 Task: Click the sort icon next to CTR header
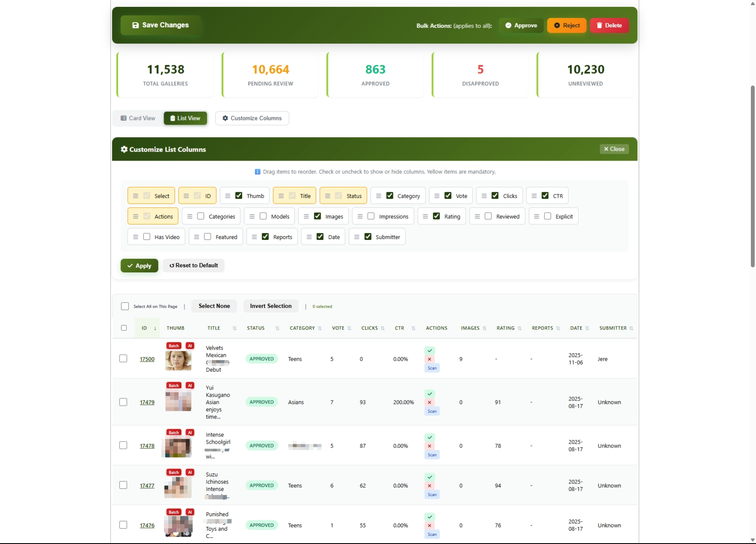tap(413, 328)
